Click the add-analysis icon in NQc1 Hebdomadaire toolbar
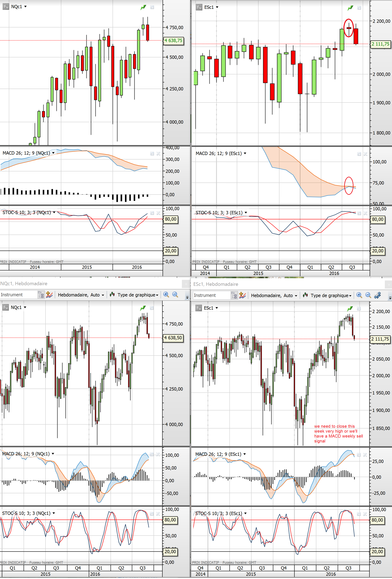This screenshot has height=579, width=392. coord(49,295)
